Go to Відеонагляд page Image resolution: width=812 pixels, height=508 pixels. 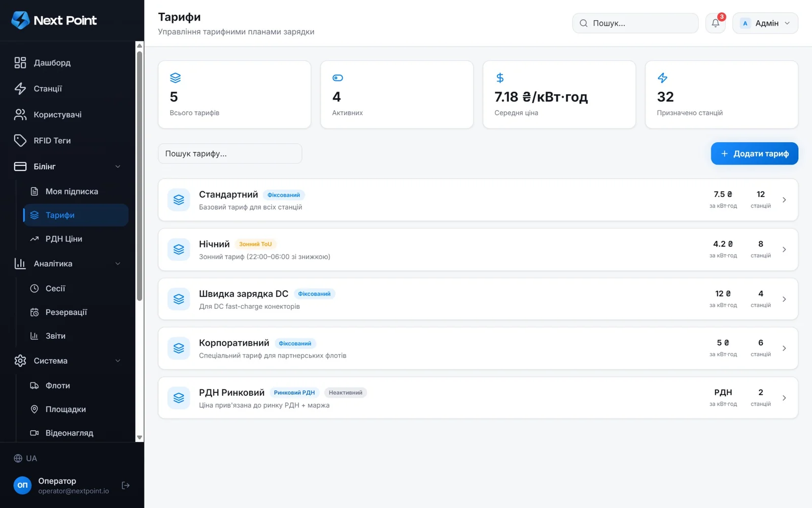point(76,433)
